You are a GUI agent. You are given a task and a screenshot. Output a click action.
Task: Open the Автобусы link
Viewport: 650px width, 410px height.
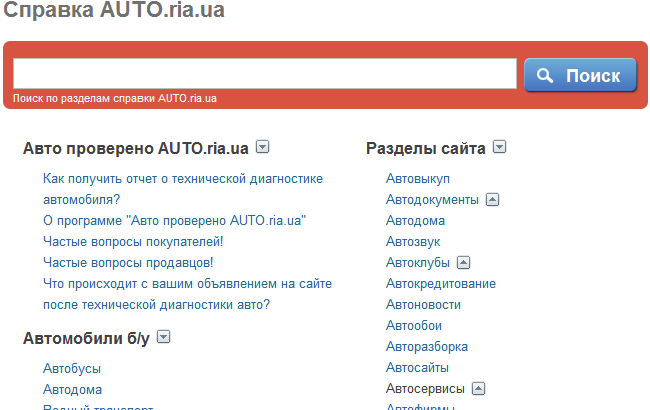[x=72, y=369]
